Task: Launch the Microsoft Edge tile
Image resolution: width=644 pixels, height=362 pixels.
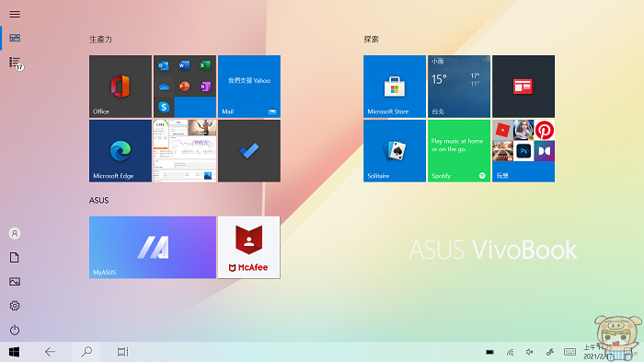Action: pos(121,151)
